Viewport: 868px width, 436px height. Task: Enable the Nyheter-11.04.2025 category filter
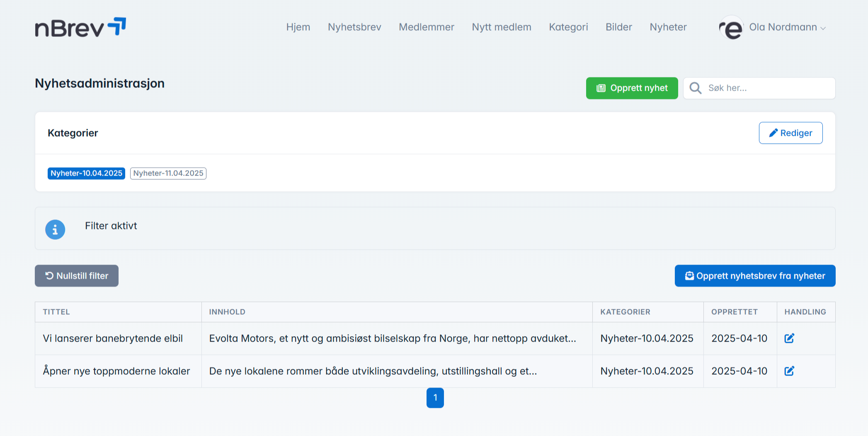tap(168, 173)
